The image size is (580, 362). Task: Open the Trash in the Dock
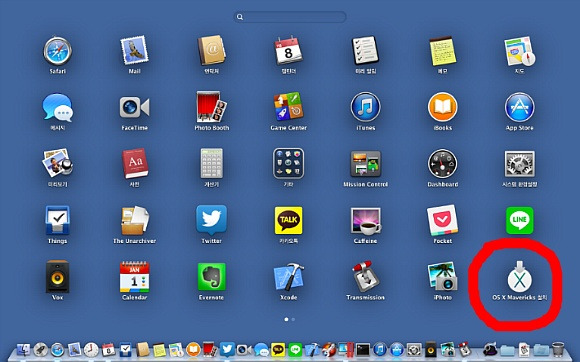(558, 349)
